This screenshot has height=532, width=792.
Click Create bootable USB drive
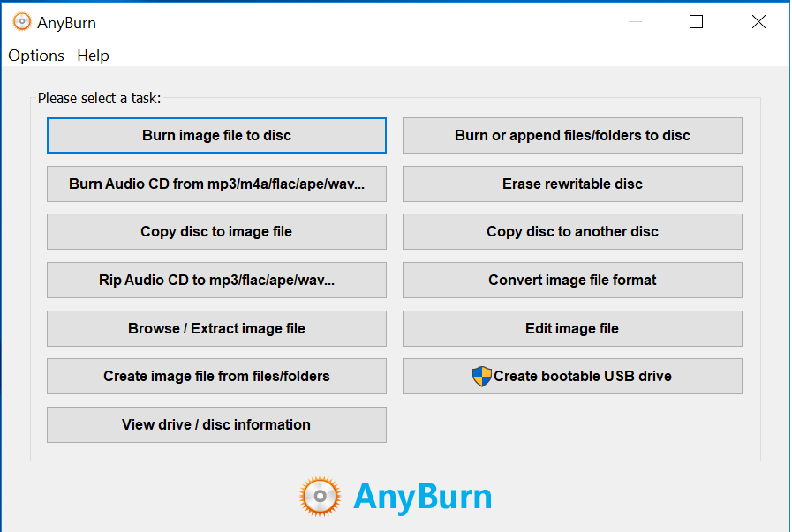[583, 377]
